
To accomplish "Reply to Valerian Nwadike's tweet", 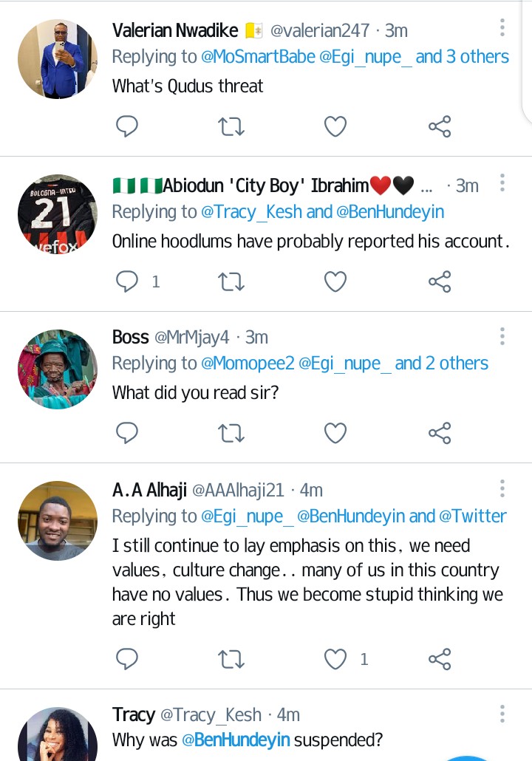I will pos(127,127).
